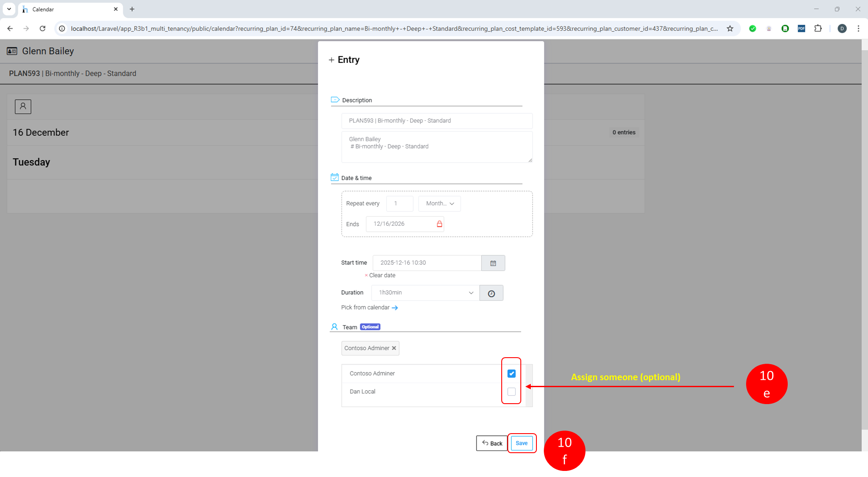Click the person icon box above 16 December

click(x=23, y=106)
